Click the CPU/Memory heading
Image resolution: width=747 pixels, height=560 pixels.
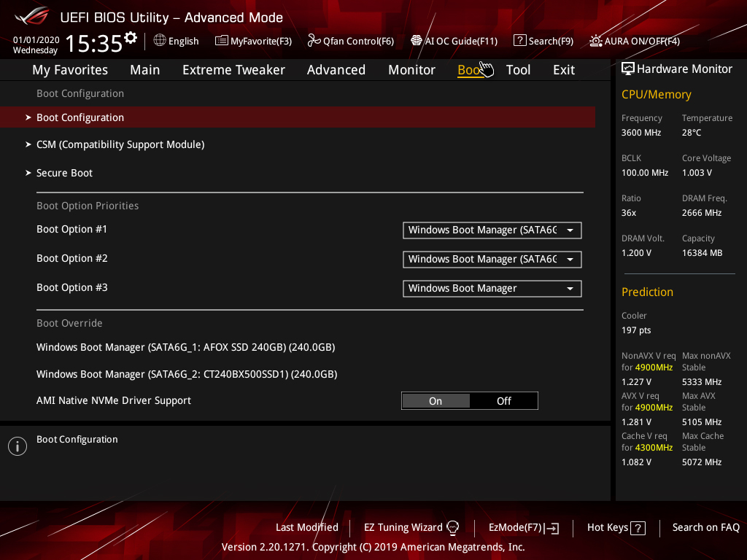[656, 94]
